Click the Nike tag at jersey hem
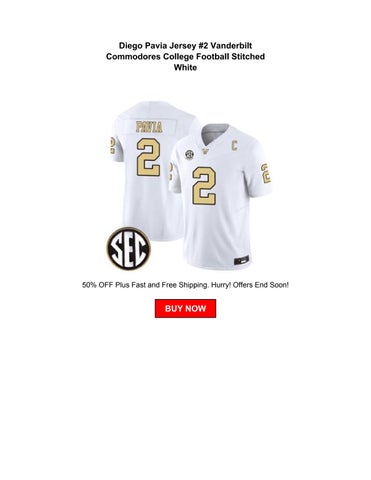 coord(242,261)
